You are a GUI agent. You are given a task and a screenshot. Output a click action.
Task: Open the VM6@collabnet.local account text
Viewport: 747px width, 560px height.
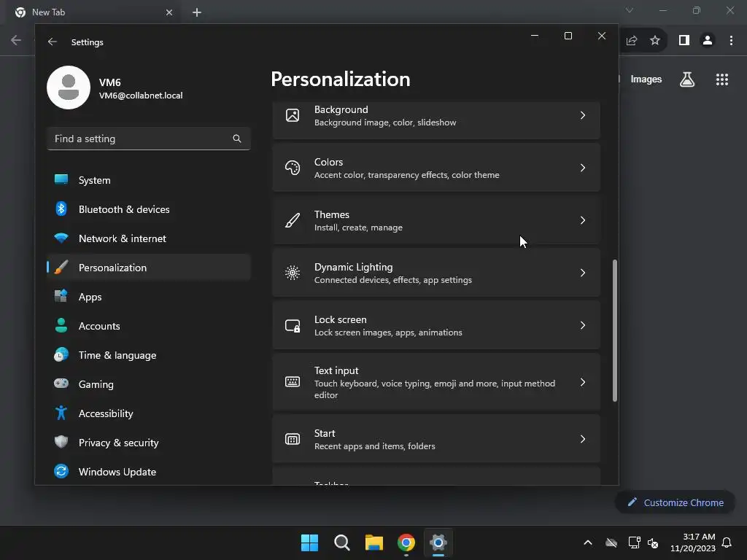click(x=141, y=96)
